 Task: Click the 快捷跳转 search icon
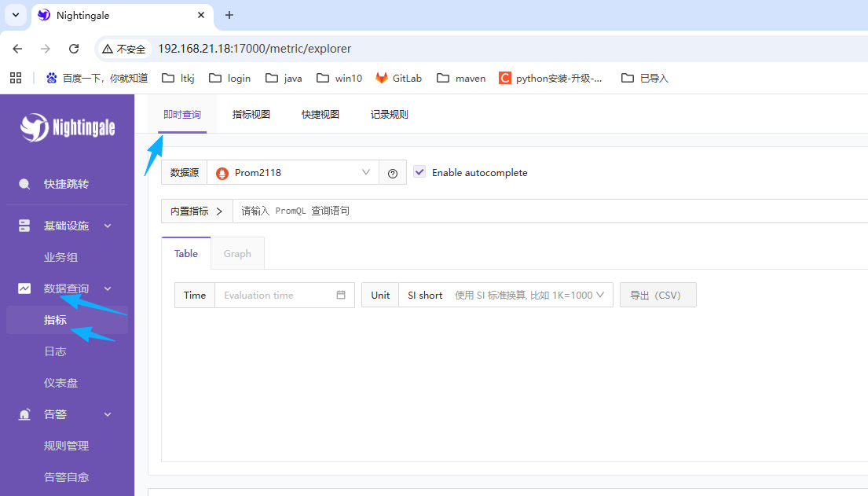(x=24, y=184)
